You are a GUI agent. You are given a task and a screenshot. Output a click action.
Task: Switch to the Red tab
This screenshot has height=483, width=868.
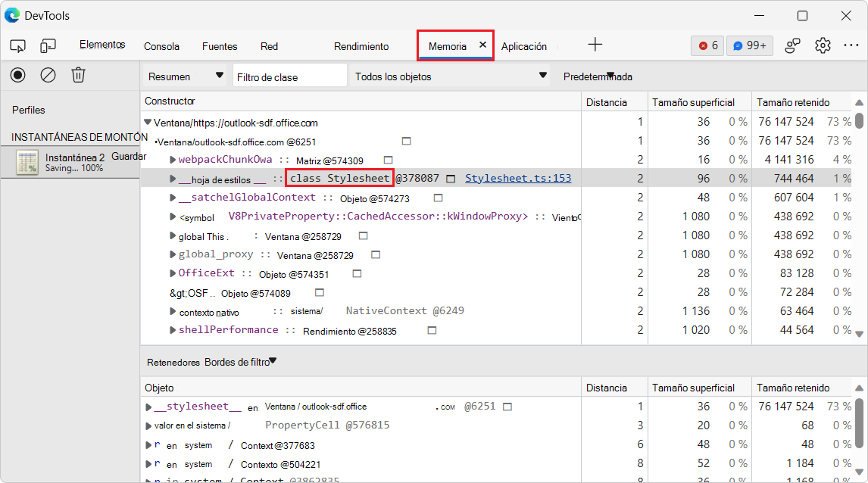[x=269, y=46]
